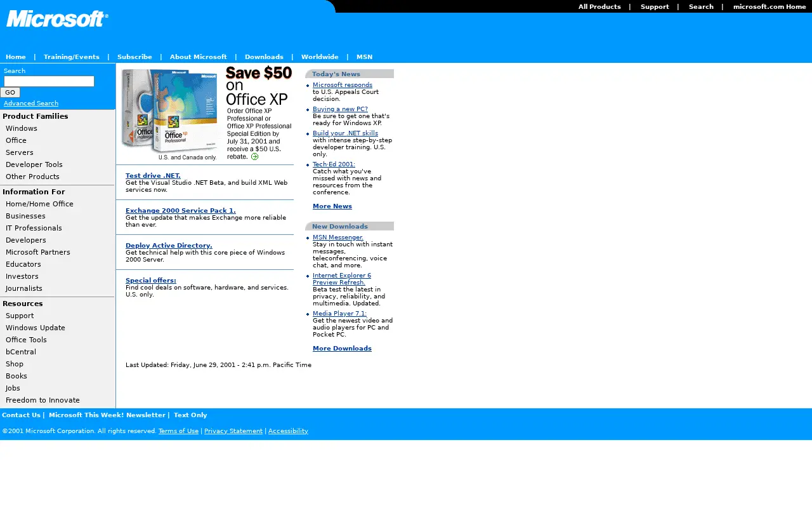Image resolution: width=812 pixels, height=508 pixels.
Task: Open Media Player 7.1 download link
Action: click(x=339, y=314)
